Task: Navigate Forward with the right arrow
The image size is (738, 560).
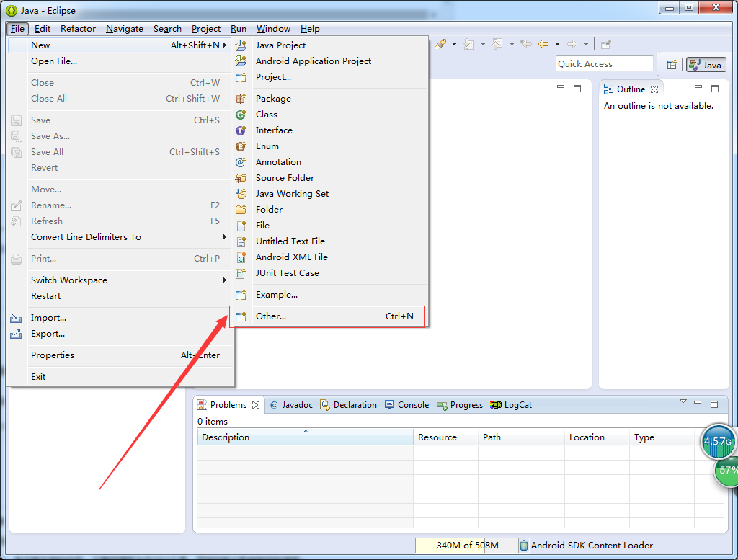Action: click(572, 44)
